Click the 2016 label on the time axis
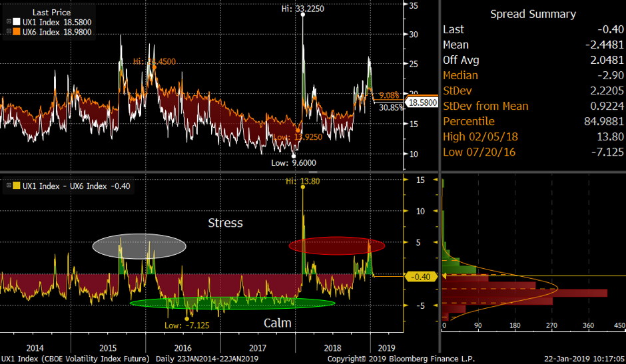The height and width of the screenshot is (364, 626). click(183, 348)
